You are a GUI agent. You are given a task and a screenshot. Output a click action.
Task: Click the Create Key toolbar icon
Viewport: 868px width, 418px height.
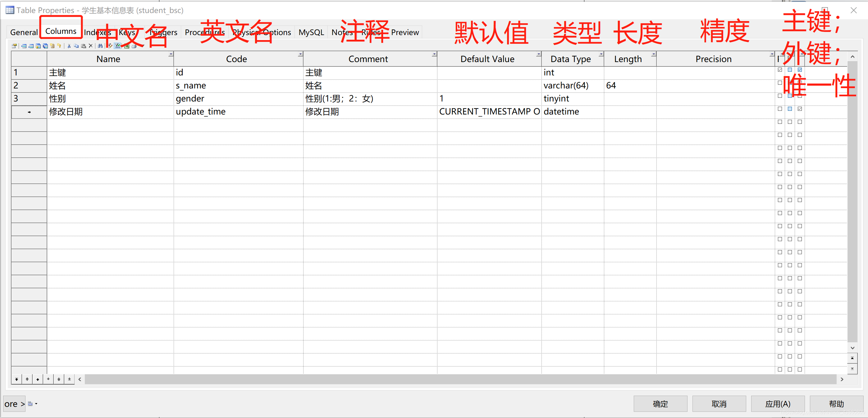(59, 46)
